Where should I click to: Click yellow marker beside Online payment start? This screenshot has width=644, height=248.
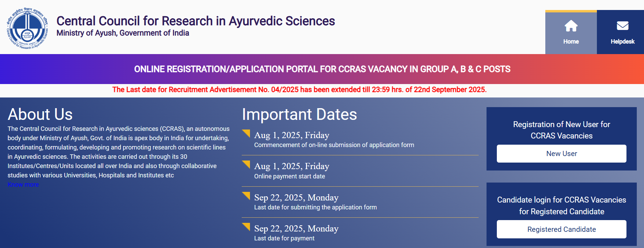pyautogui.click(x=246, y=164)
